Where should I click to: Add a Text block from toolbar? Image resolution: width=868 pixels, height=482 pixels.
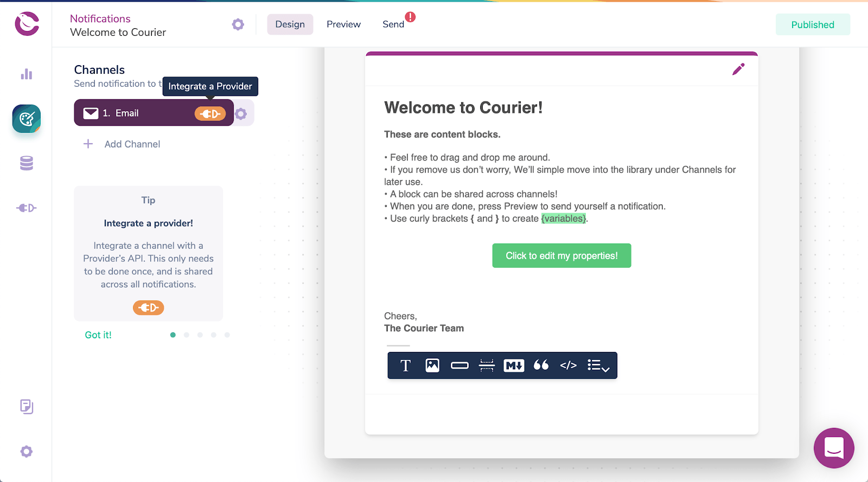pyautogui.click(x=405, y=365)
